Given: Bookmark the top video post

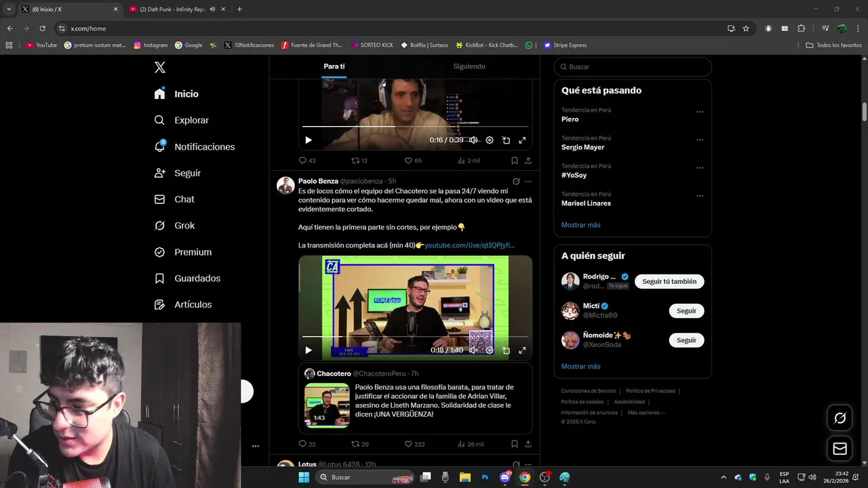Looking at the screenshot, I should coord(514,161).
